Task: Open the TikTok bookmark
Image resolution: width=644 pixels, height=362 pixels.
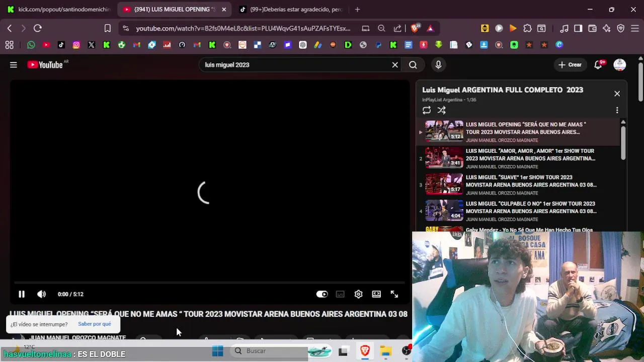Action: click(61, 45)
